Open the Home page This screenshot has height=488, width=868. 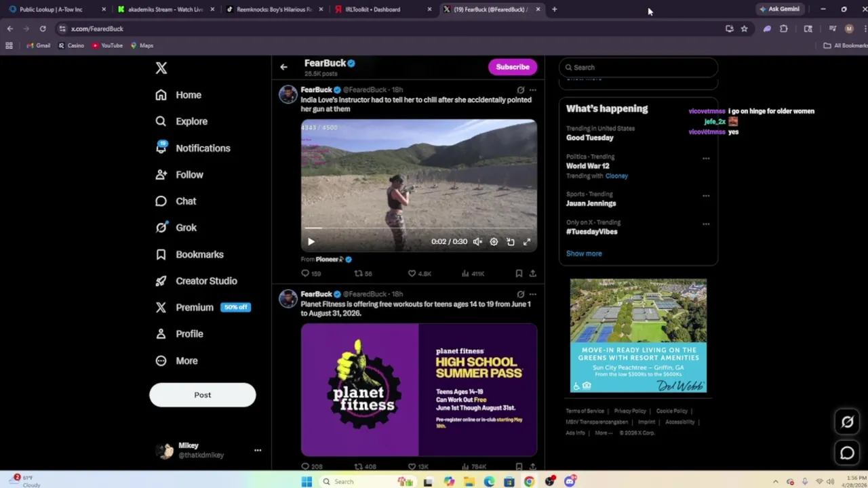pos(178,95)
